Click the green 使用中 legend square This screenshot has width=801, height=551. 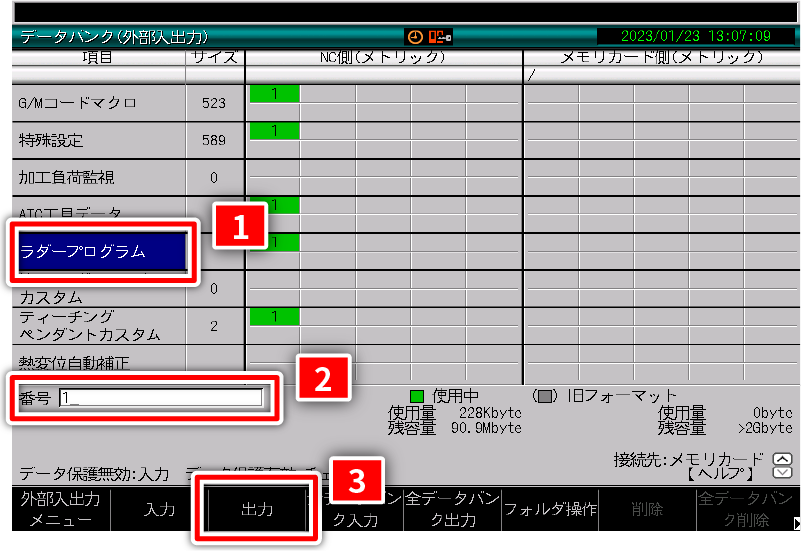417,396
